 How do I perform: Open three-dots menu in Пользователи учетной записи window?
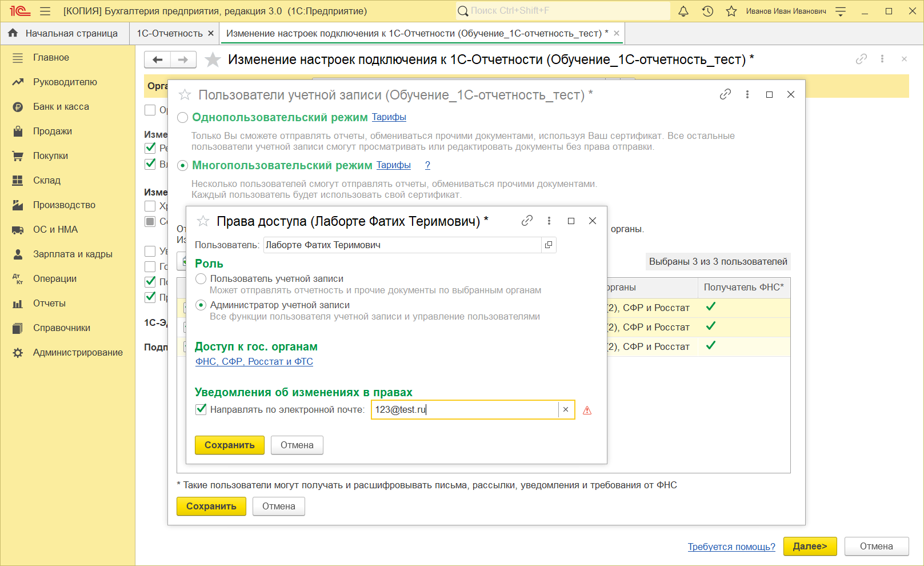[x=747, y=94]
